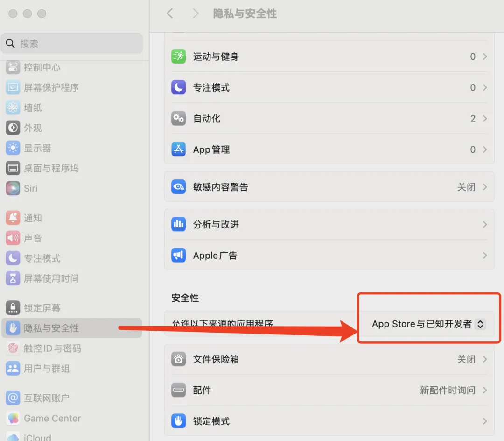Open Screen Saver (屏幕保护程序) icon
The image size is (504, 441).
point(13,87)
